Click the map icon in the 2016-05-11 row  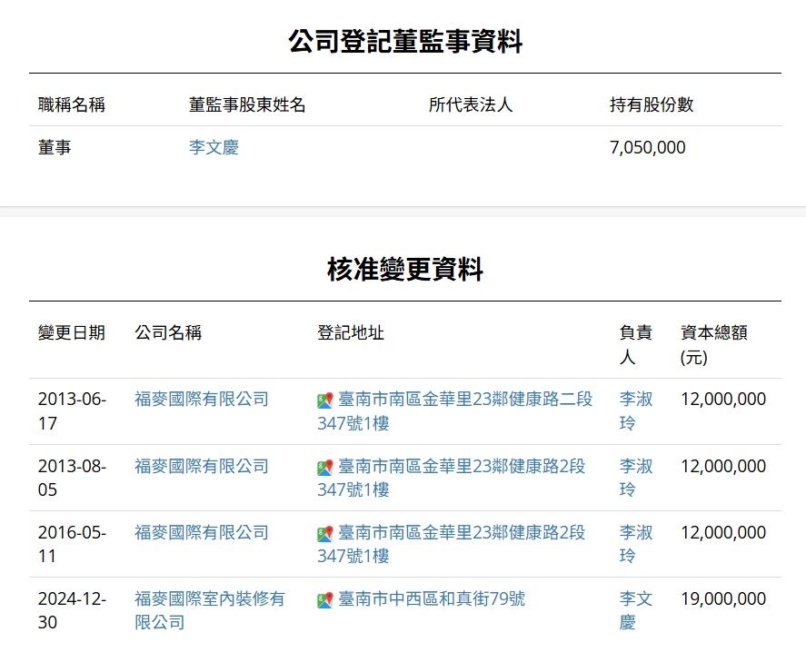click(324, 534)
